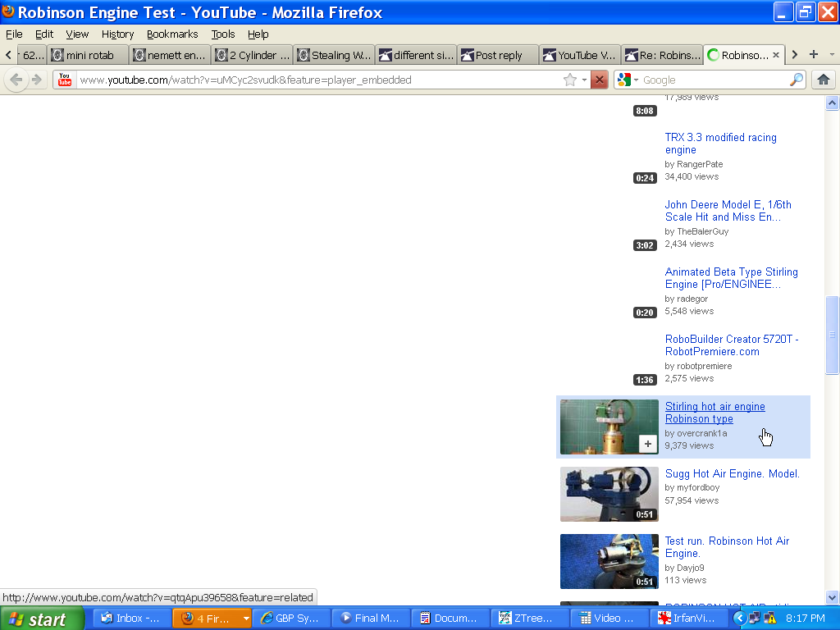Switch to the YouTube V... tab
Viewport: 840px width, 630px height.
[580, 55]
